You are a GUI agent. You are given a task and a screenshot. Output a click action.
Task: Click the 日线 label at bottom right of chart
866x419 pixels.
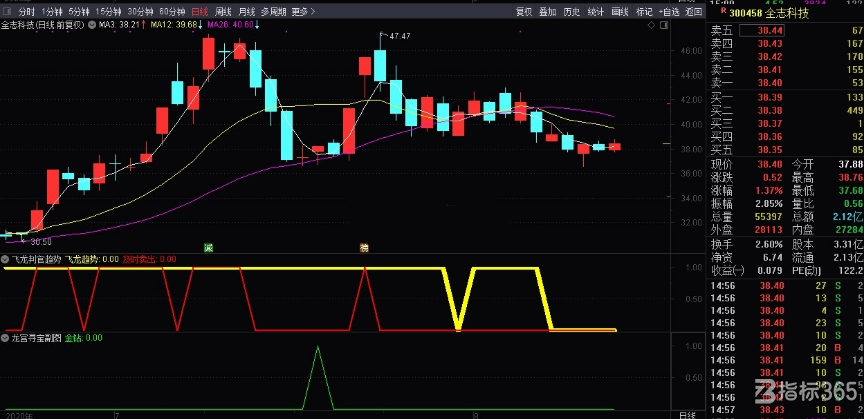pyautogui.click(x=688, y=415)
